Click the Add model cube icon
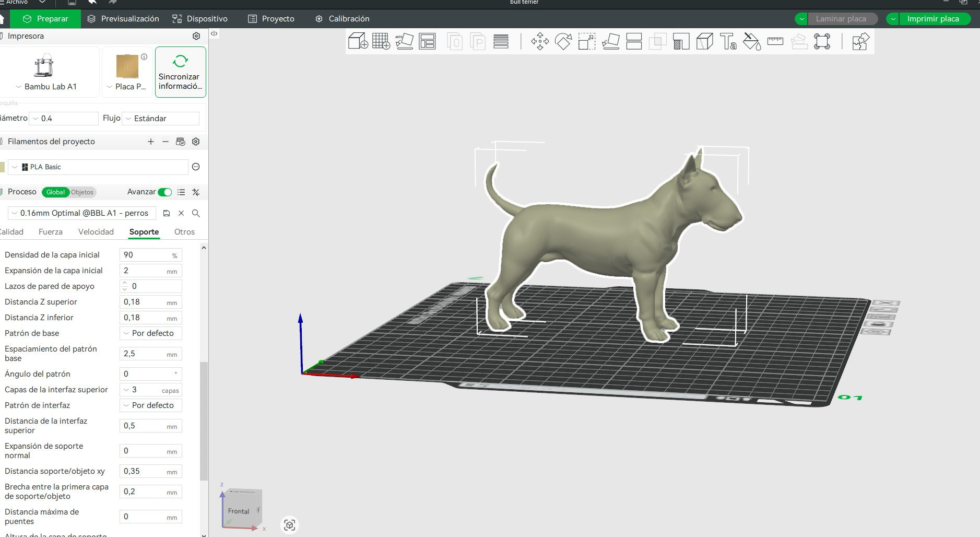 tap(358, 41)
